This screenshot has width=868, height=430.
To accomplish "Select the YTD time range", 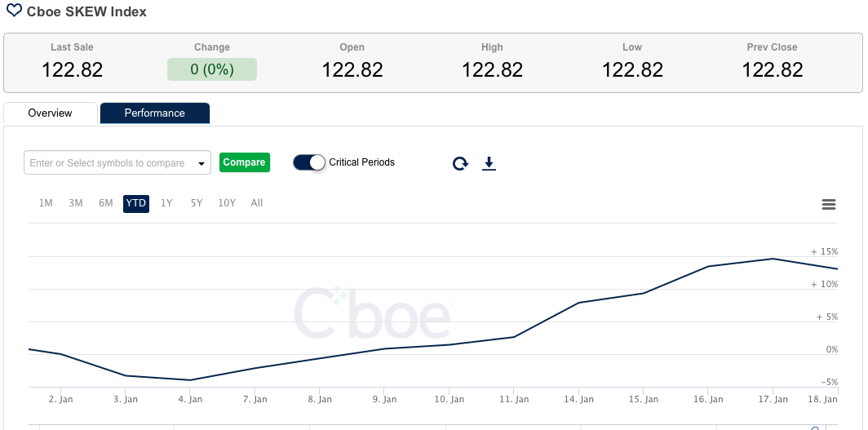I will pos(136,203).
